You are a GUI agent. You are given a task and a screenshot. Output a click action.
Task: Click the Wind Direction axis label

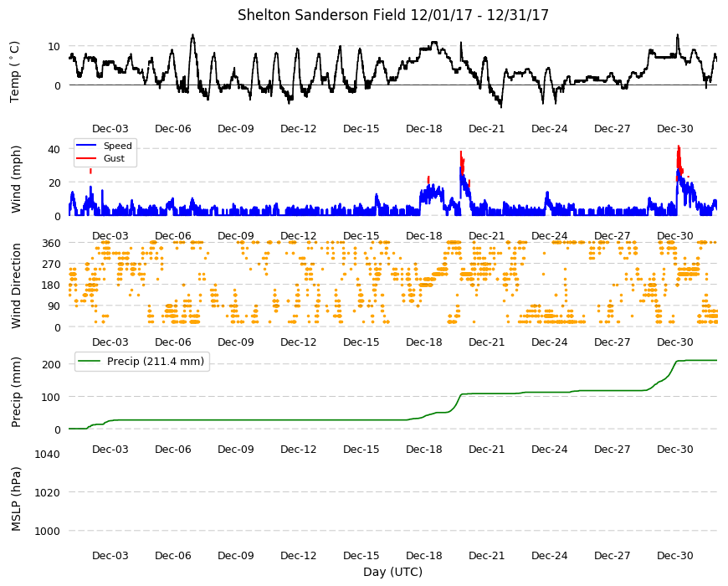(16, 286)
